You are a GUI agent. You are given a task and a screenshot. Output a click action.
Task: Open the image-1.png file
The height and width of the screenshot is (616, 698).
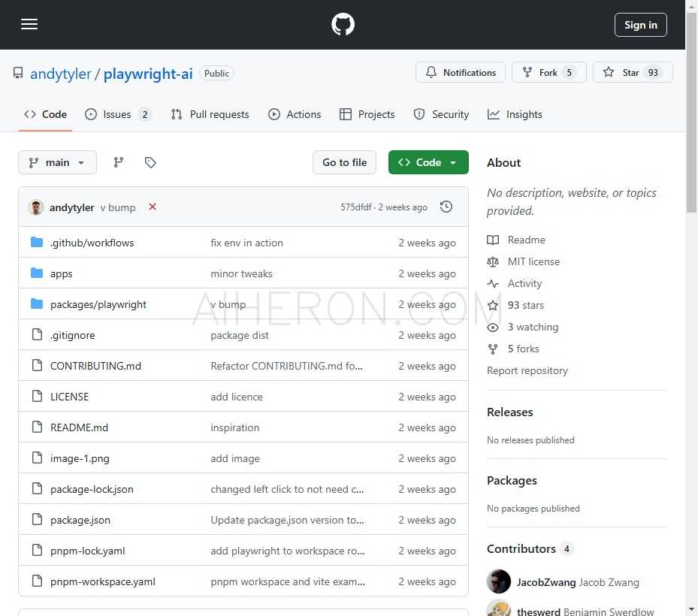(x=80, y=458)
